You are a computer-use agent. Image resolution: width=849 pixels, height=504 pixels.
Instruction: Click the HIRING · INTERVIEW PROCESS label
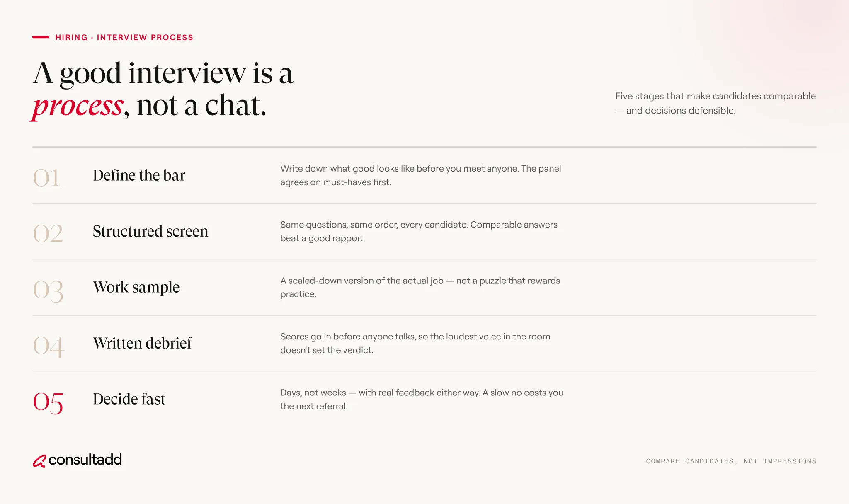tap(124, 37)
